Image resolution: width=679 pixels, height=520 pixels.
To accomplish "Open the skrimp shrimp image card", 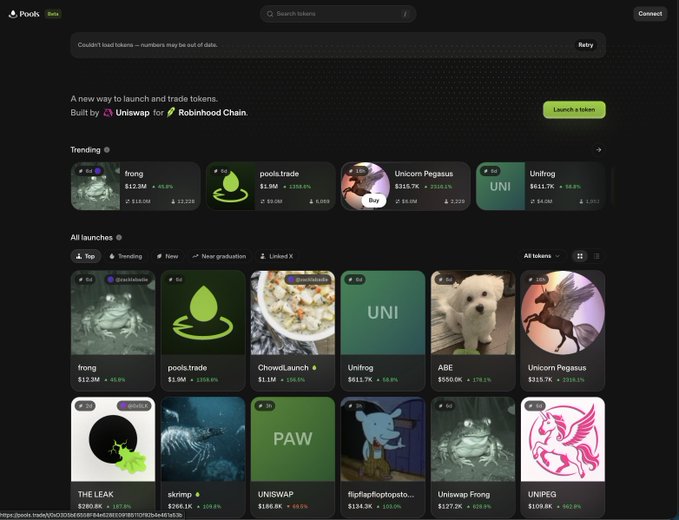I will [203, 439].
